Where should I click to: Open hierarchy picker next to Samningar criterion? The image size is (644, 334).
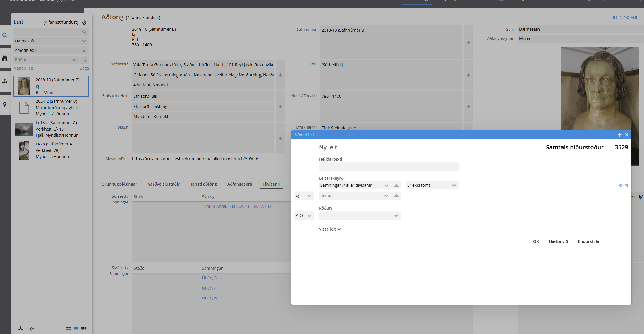click(x=396, y=186)
